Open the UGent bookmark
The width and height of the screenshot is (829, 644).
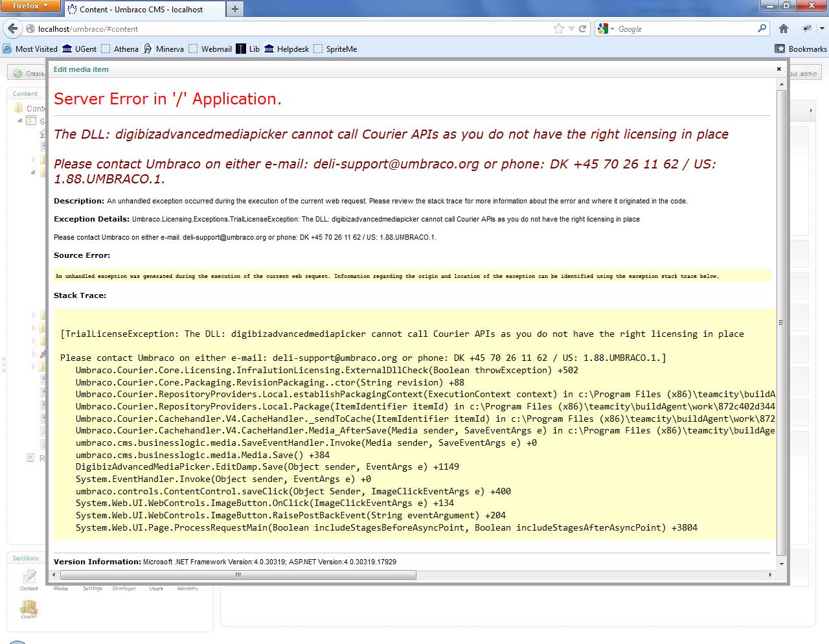(79, 49)
